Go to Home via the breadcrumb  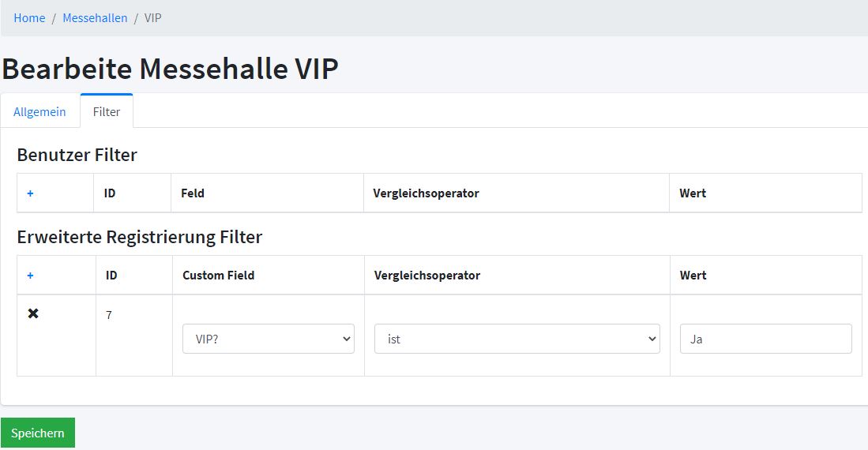29,17
